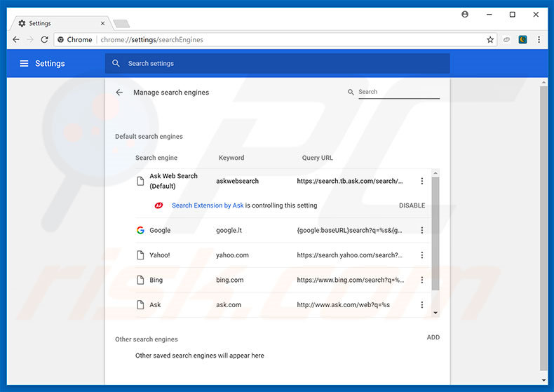Click the Keyword column header
Image resolution: width=554 pixels, height=392 pixels.
click(231, 158)
